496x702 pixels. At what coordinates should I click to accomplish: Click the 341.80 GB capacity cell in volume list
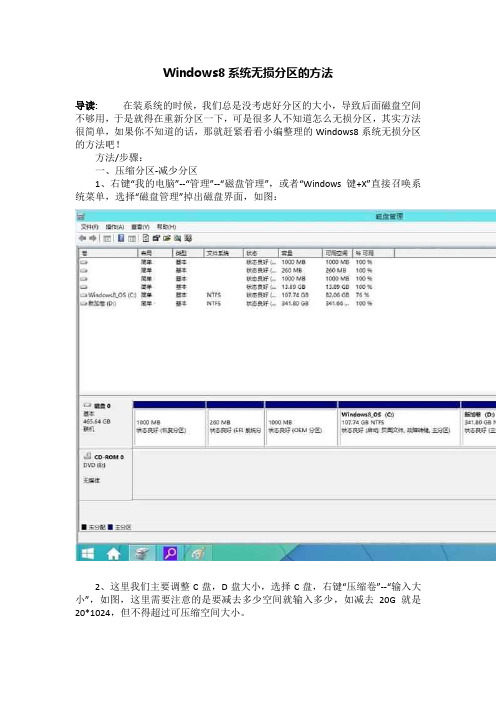pyautogui.click(x=295, y=304)
